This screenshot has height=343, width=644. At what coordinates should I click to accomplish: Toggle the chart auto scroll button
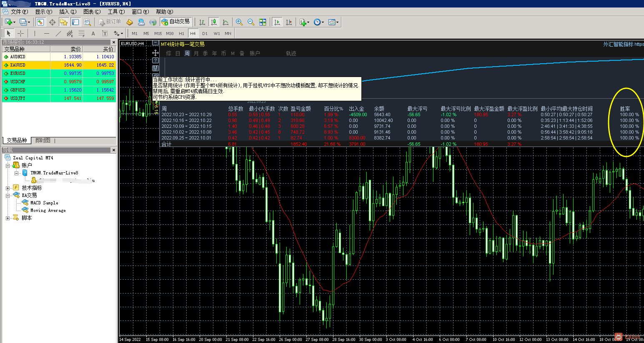pyautogui.click(x=277, y=22)
